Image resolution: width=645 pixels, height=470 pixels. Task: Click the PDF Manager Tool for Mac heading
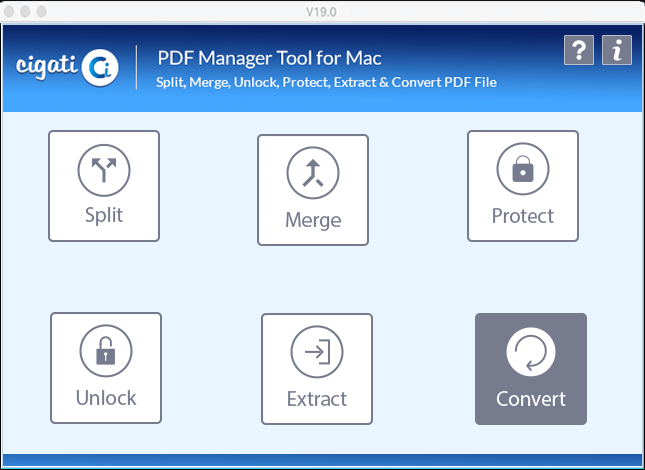[269, 58]
